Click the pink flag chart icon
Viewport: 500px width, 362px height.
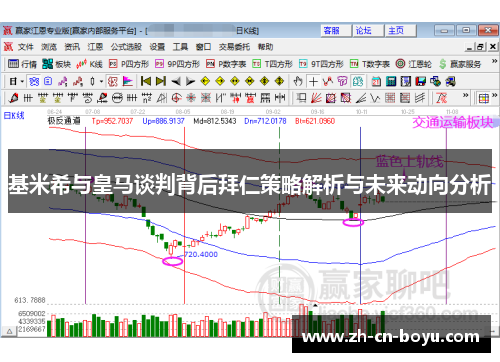tap(128, 81)
